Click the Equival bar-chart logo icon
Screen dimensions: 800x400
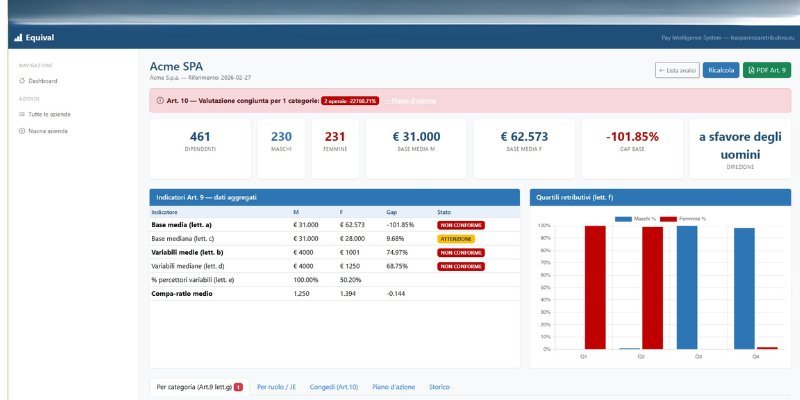click(18, 37)
